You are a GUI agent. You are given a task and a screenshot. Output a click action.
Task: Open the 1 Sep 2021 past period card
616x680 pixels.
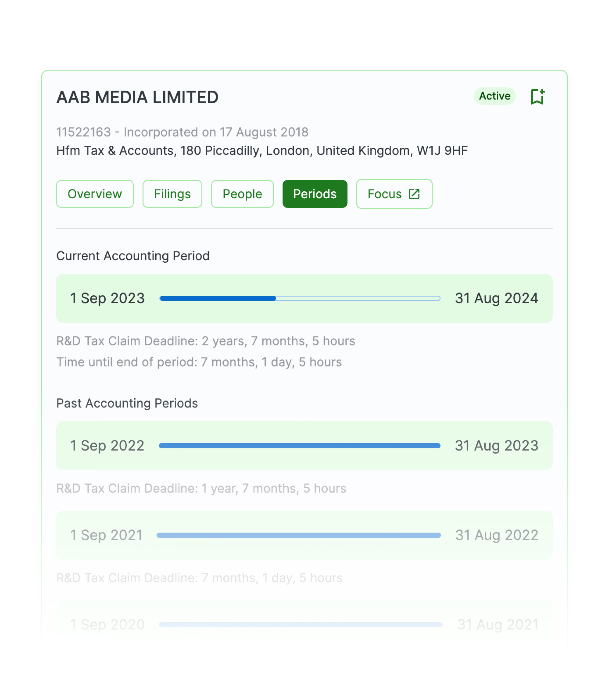(x=304, y=535)
